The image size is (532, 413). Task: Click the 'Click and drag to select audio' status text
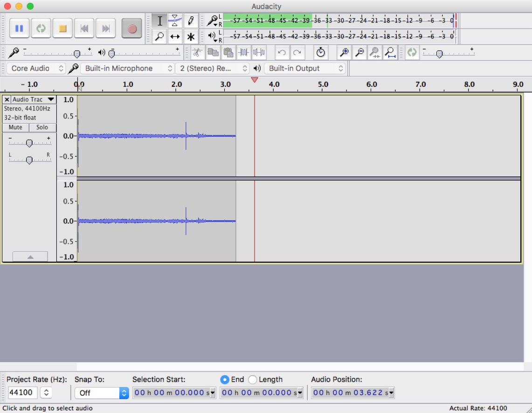[48, 408]
